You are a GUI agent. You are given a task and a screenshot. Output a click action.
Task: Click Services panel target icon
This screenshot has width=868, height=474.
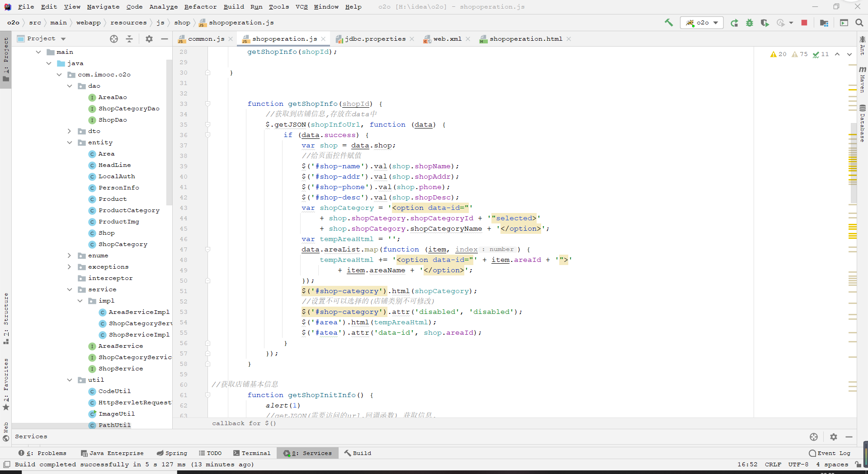[x=814, y=437]
